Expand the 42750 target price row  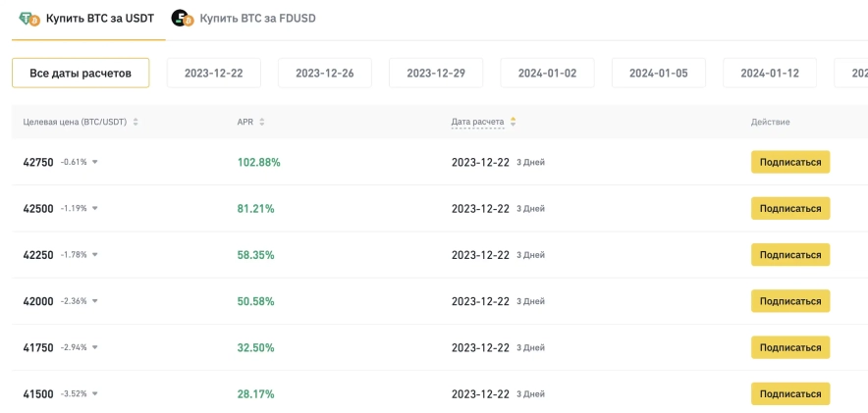[95, 163]
